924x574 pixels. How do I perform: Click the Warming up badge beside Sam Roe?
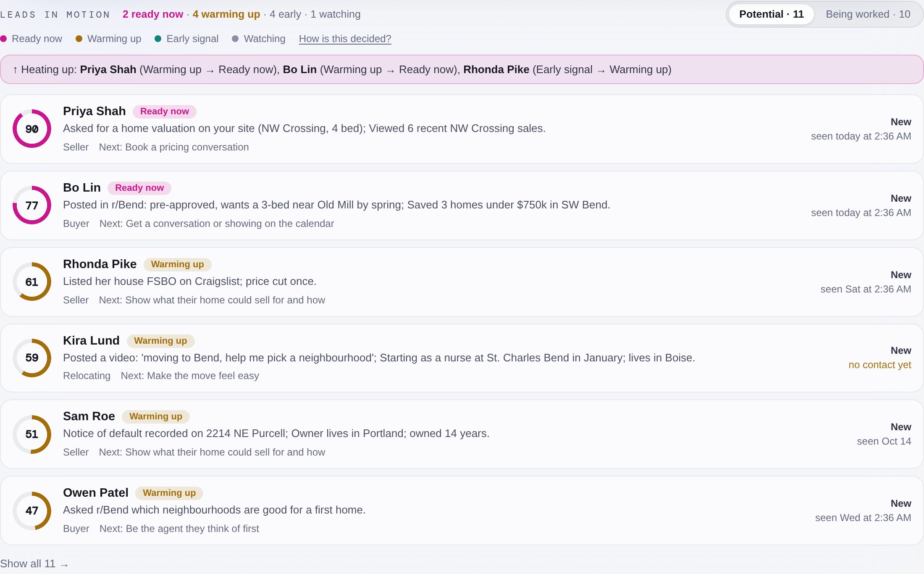(155, 416)
